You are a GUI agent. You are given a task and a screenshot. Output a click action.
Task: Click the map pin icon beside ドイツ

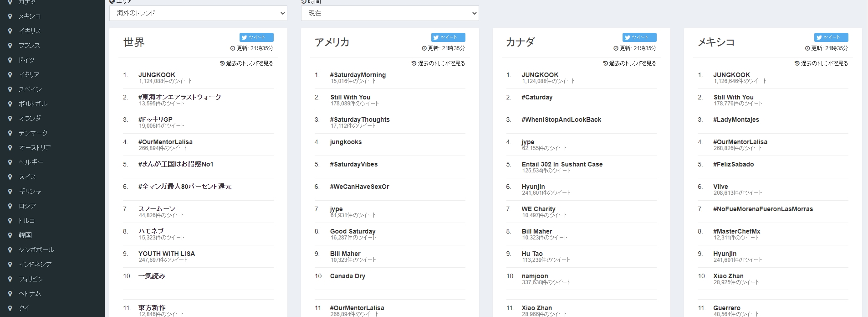pyautogui.click(x=10, y=60)
